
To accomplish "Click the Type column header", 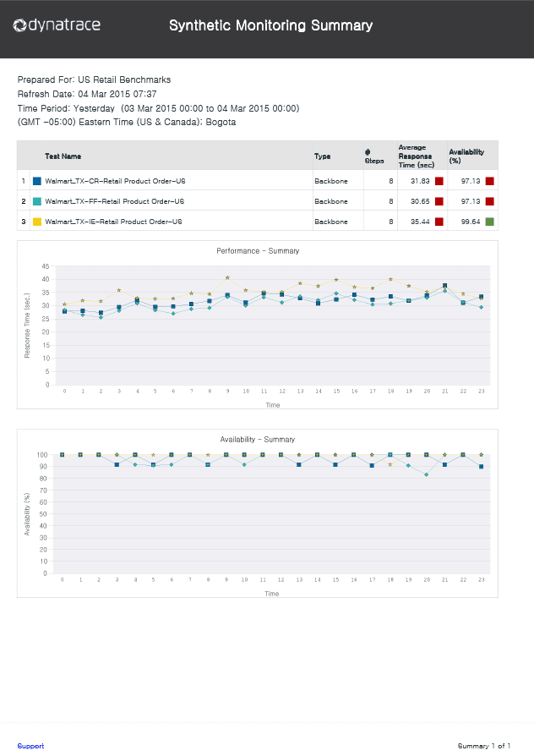I will 323,156.
